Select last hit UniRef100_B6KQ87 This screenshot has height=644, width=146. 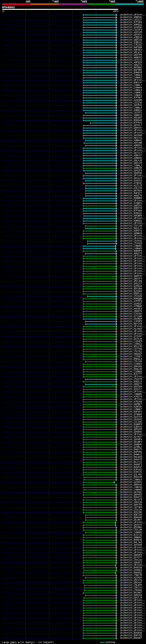pos(131,638)
